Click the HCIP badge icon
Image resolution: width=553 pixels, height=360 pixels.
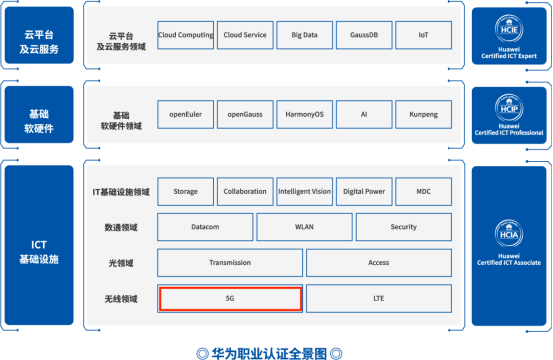point(509,108)
